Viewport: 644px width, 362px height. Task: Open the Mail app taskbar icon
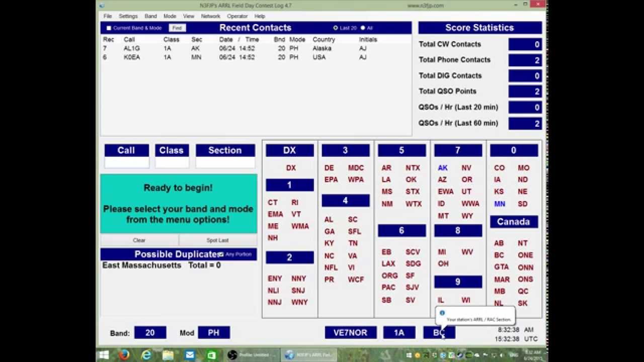click(190, 355)
